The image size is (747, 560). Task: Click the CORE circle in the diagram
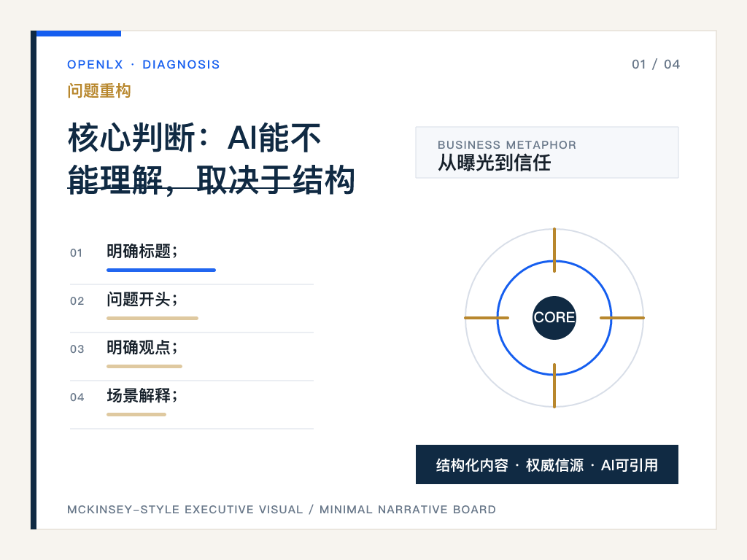pyautogui.click(x=554, y=318)
